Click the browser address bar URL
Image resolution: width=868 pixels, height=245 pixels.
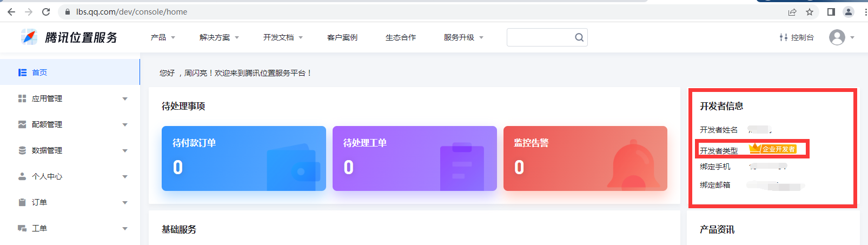pyautogui.click(x=132, y=12)
